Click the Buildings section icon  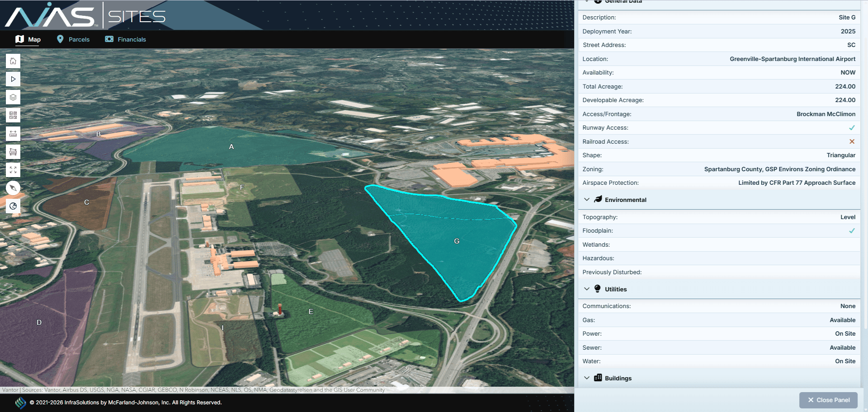[598, 378]
